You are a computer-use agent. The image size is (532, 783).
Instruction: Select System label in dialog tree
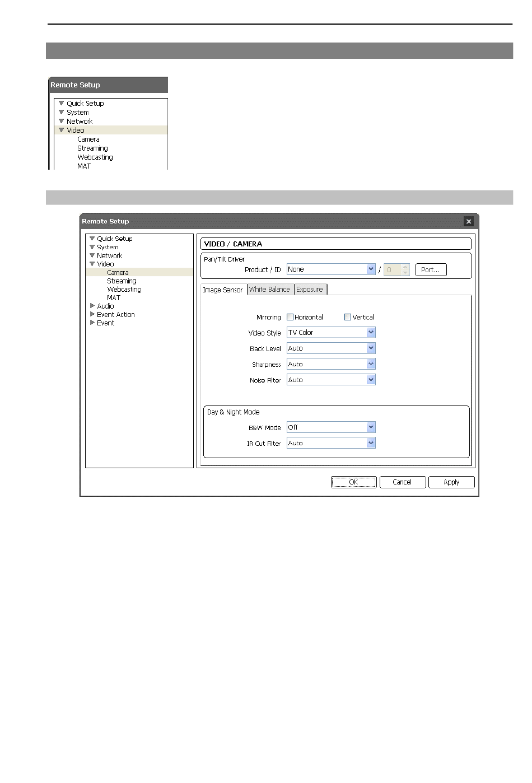click(108, 247)
